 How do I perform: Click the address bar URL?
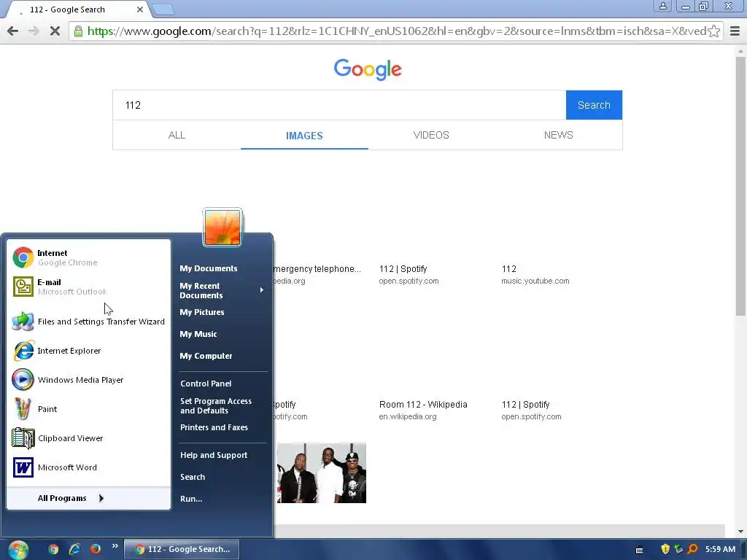click(396, 31)
